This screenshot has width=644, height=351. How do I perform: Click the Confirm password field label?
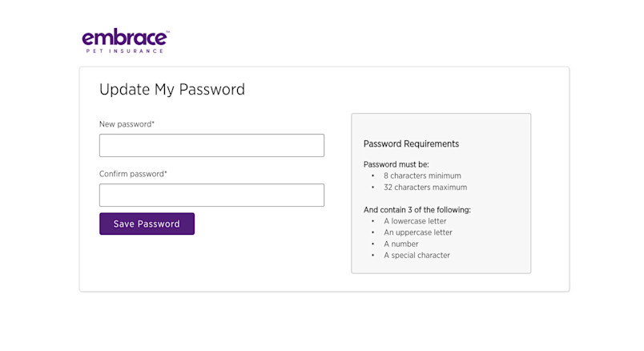(x=133, y=174)
